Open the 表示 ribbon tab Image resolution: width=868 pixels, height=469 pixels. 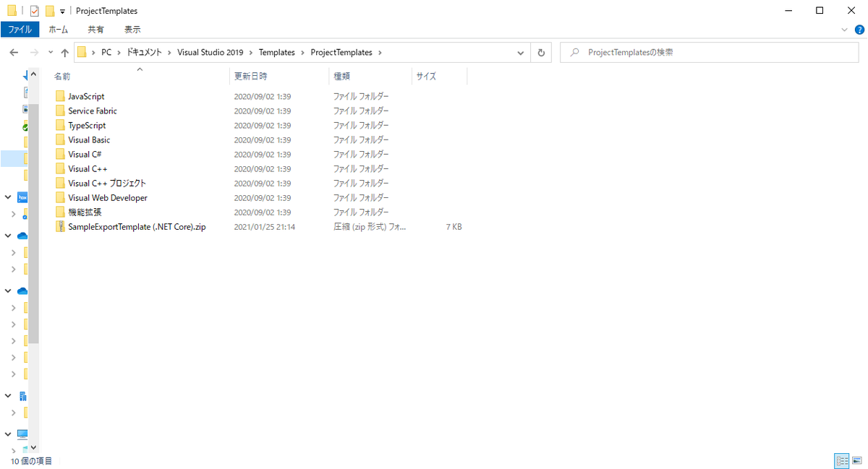pos(132,30)
